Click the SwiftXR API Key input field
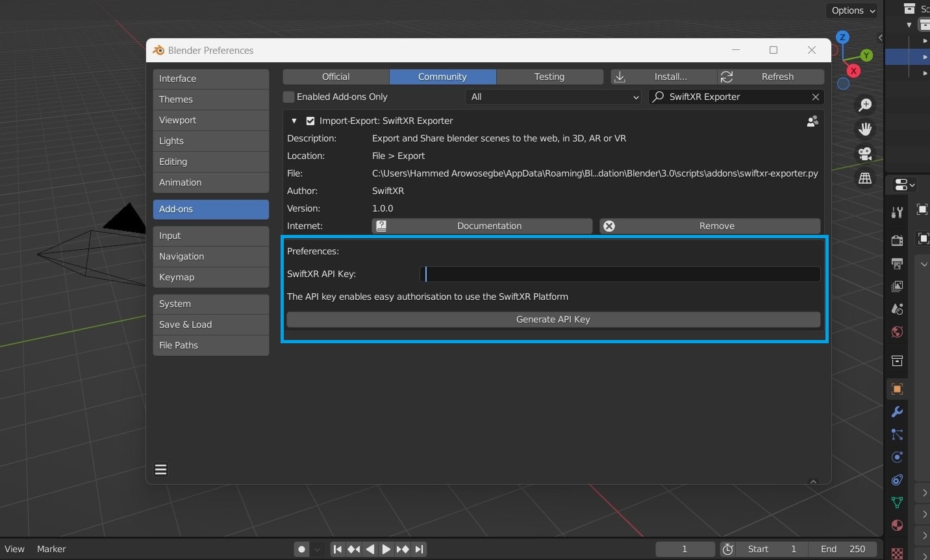 coord(620,274)
